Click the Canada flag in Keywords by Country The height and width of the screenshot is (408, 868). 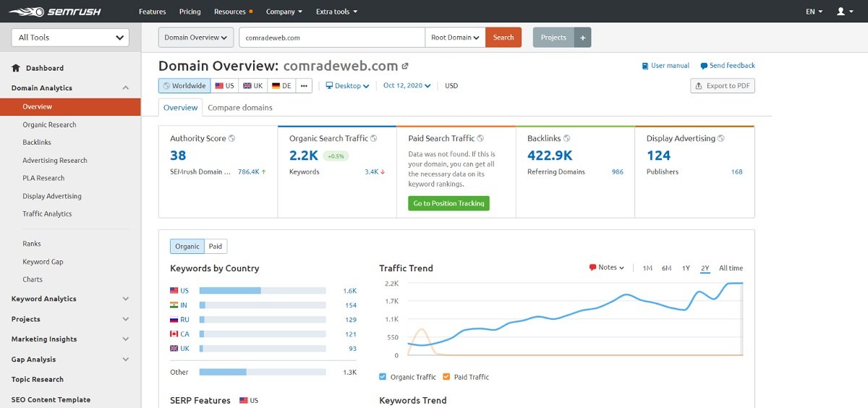174,334
